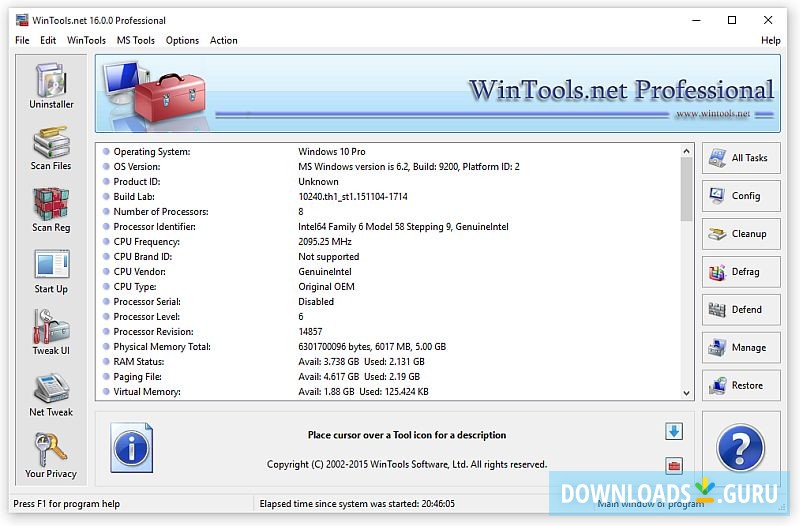Click the system info scroll-down arrow

coord(686,393)
